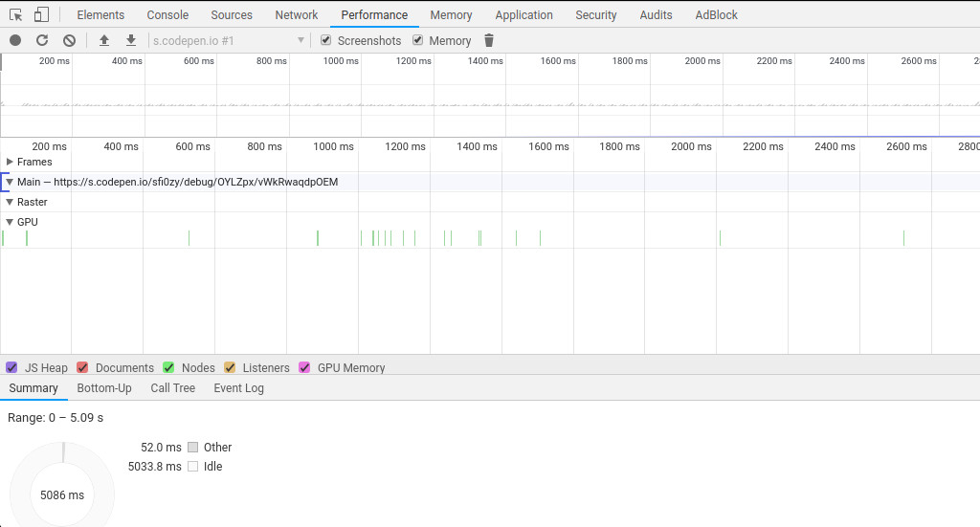Click the 2000 ms flame chart ruler mark

[691, 146]
